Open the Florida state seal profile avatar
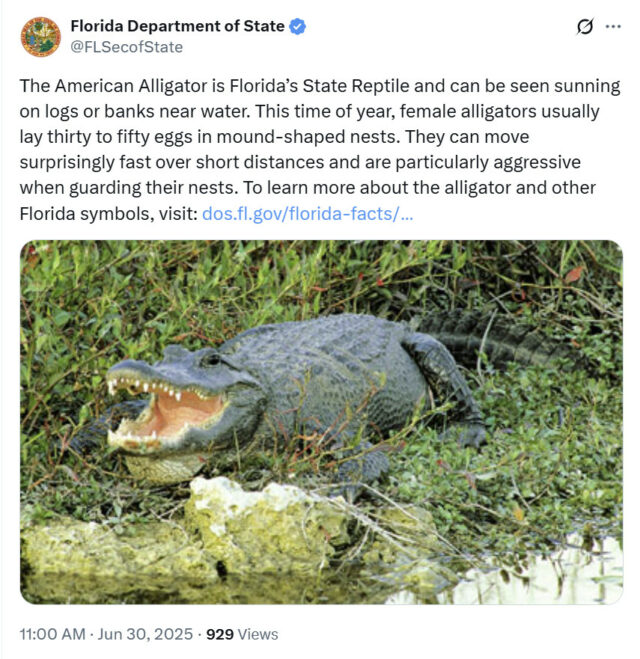This screenshot has height=659, width=640. coord(41,37)
